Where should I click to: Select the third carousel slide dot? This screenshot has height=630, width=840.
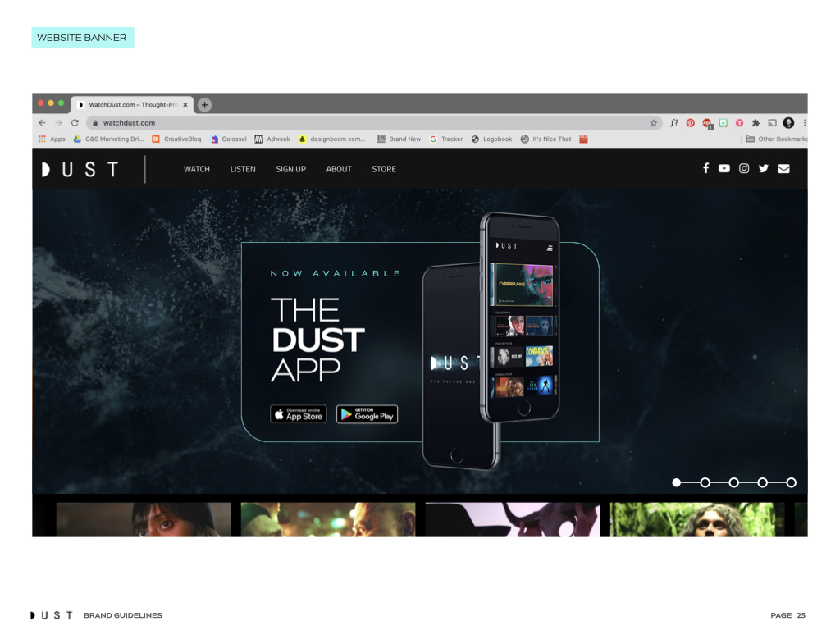pyautogui.click(x=734, y=482)
